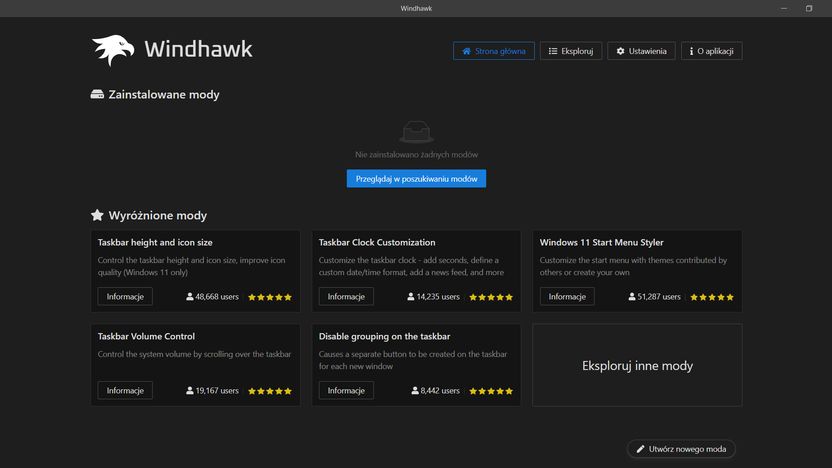Click the Wyróżnione mody heading
Viewport: 832px width, 468px height.
pyautogui.click(x=158, y=215)
